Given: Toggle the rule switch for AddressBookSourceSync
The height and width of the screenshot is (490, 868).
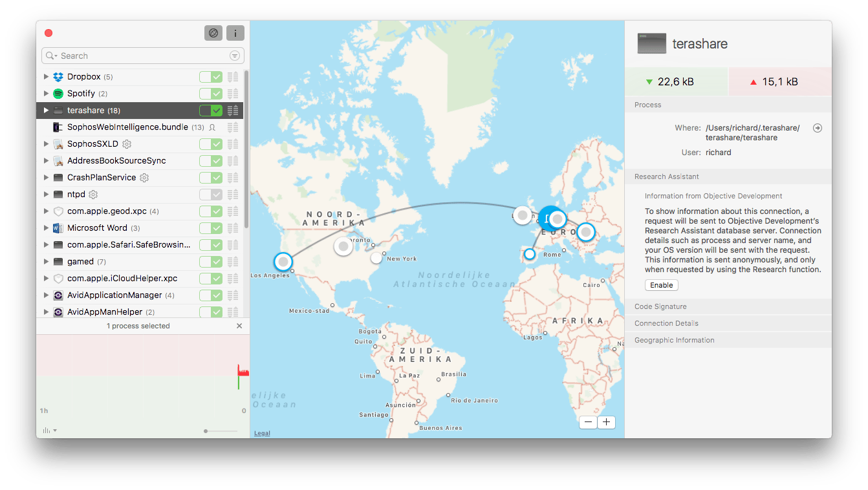Looking at the screenshot, I should [x=211, y=161].
